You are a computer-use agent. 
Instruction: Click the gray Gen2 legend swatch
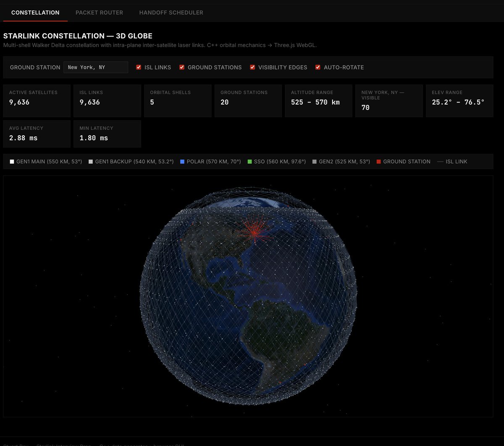click(x=315, y=161)
